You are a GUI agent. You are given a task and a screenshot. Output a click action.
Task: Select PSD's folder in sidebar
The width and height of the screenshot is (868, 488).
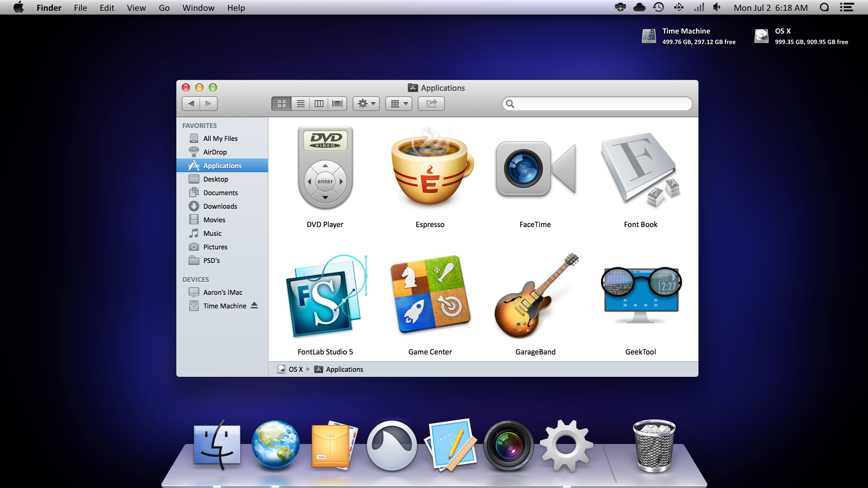click(x=222, y=260)
